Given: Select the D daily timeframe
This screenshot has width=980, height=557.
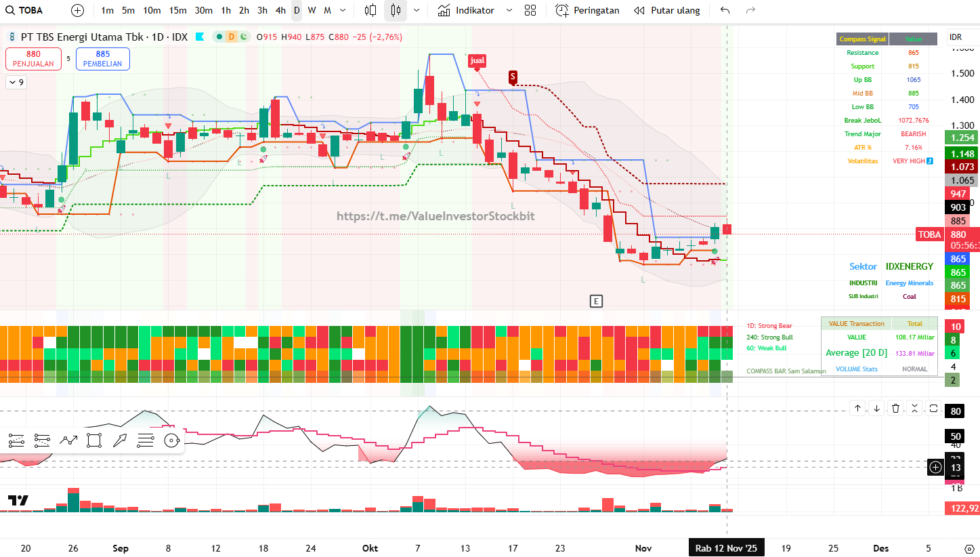Looking at the screenshot, I should coord(297,10).
